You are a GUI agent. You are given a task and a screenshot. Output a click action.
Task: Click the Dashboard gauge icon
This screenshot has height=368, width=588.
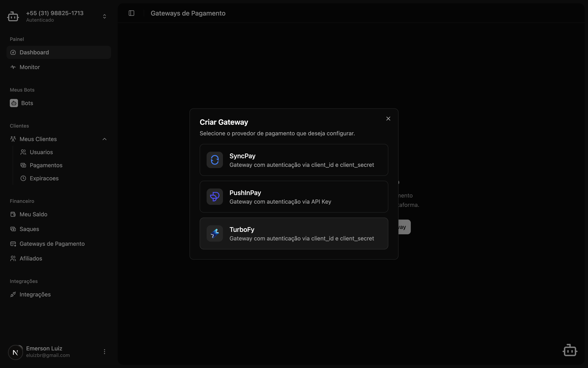pos(13,52)
